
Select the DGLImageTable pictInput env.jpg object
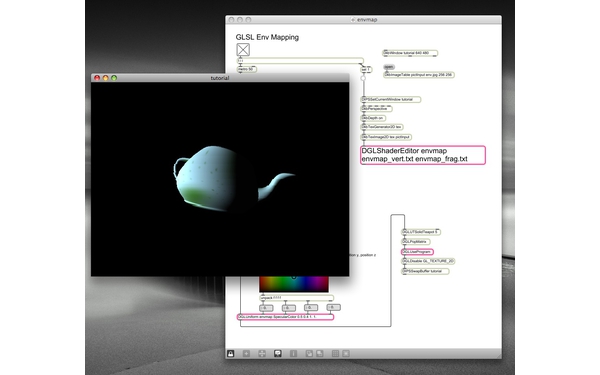(x=419, y=75)
